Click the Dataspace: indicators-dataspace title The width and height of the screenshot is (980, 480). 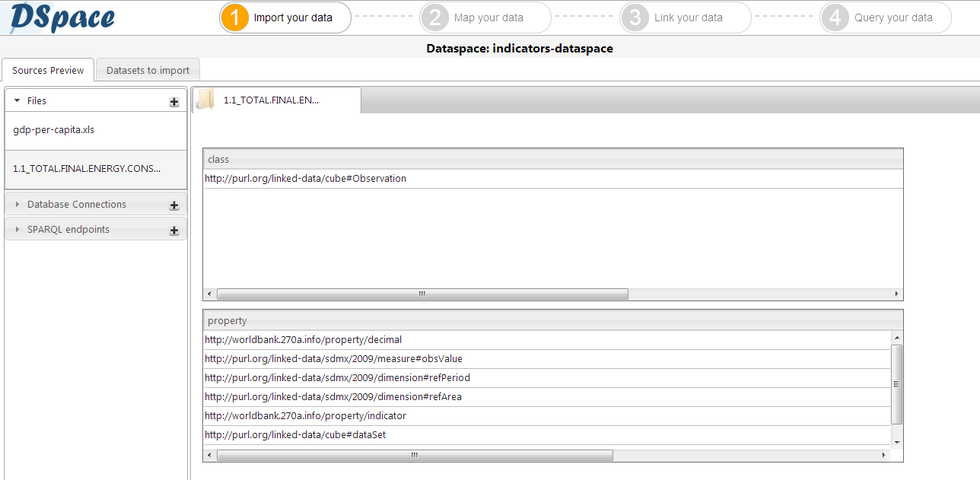click(520, 49)
